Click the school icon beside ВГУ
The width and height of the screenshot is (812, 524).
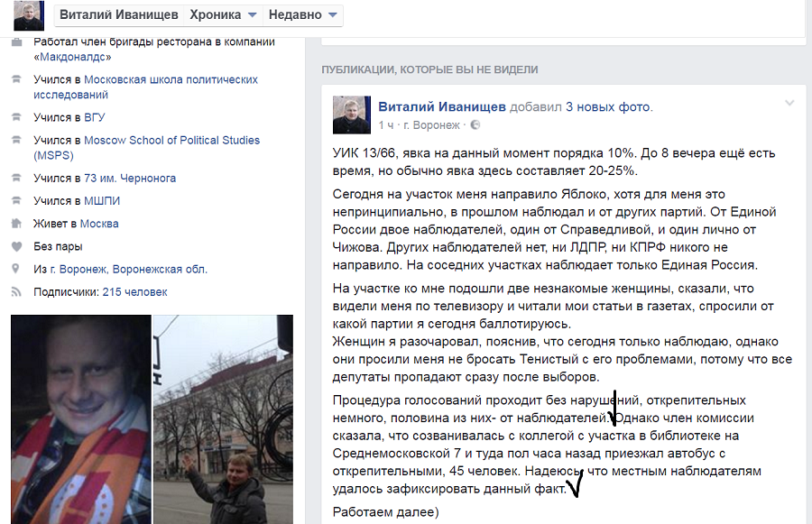pos(16,117)
